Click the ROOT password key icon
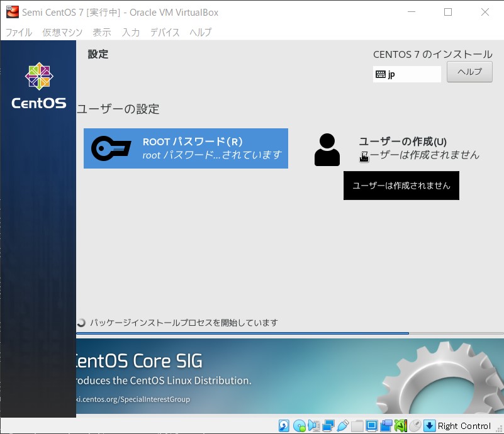504x434 pixels. click(x=111, y=148)
